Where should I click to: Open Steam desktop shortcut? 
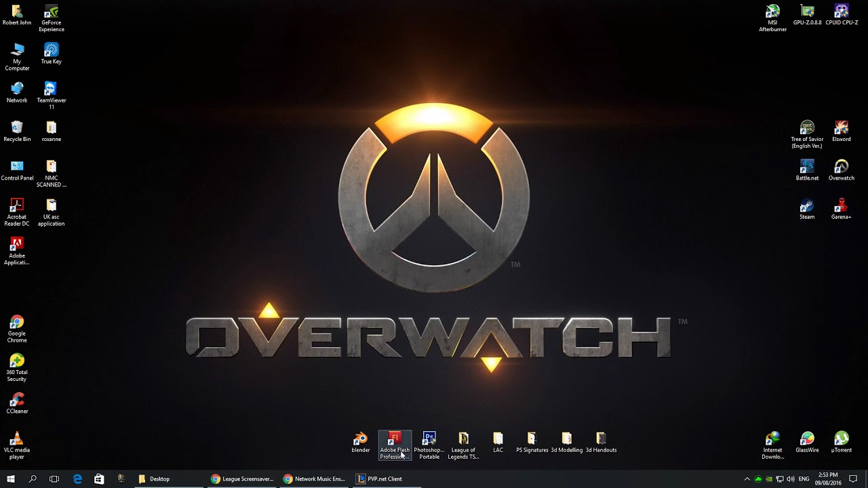click(807, 209)
